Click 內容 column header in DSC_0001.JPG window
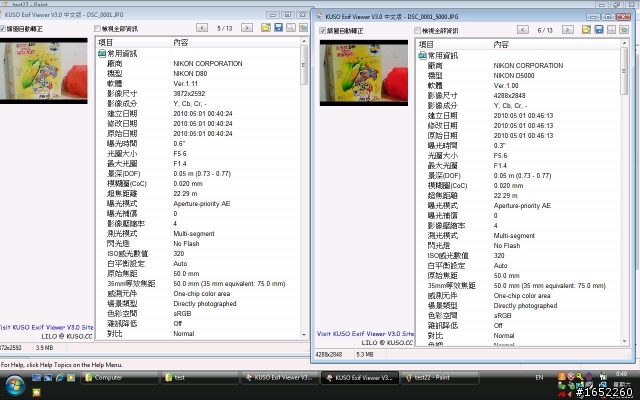 coord(235,42)
